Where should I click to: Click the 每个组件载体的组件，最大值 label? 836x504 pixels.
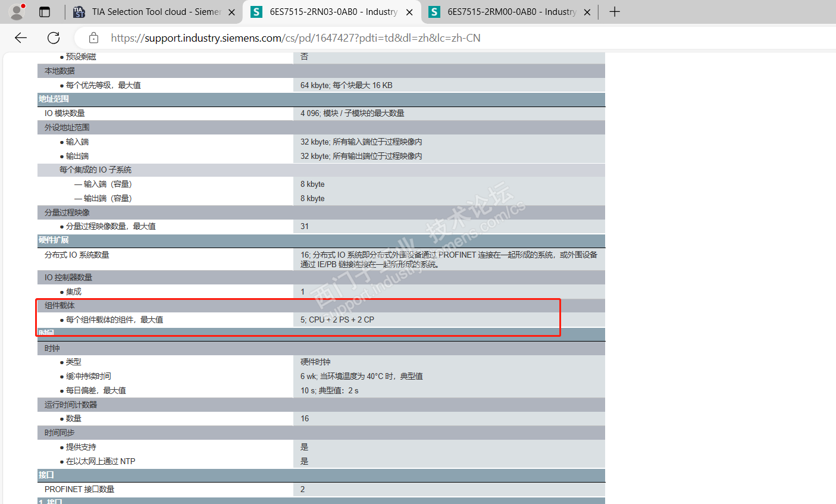click(x=114, y=320)
